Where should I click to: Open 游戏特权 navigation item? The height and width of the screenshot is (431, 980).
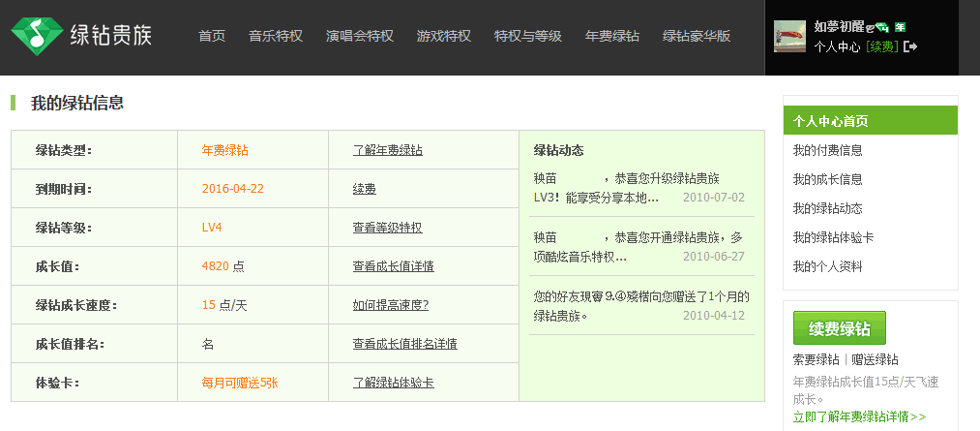coord(444,36)
